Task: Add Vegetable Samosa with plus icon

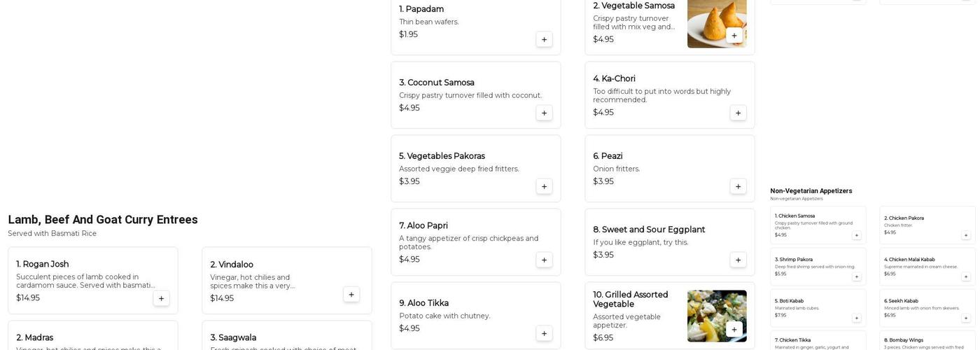Action: pyautogui.click(x=734, y=36)
